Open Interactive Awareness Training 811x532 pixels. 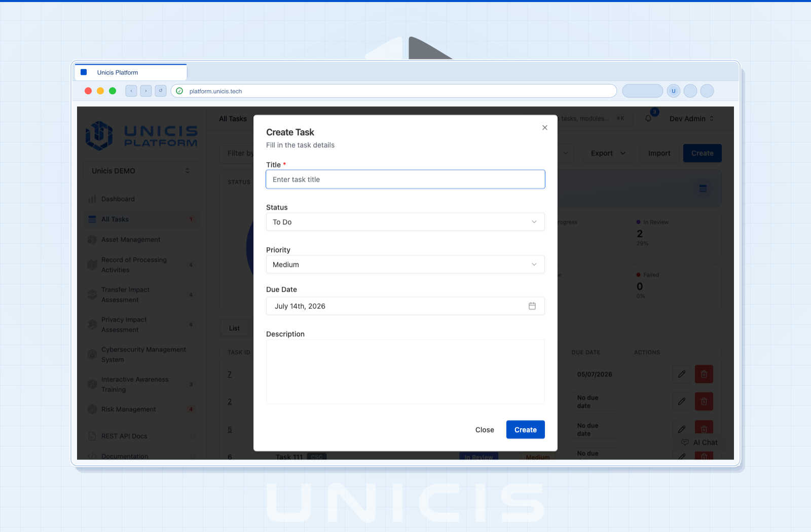[141, 385]
